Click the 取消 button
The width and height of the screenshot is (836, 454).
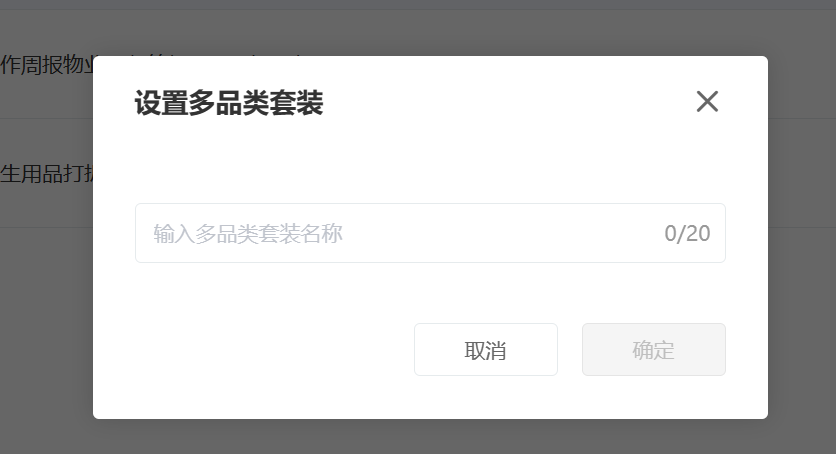pos(486,350)
